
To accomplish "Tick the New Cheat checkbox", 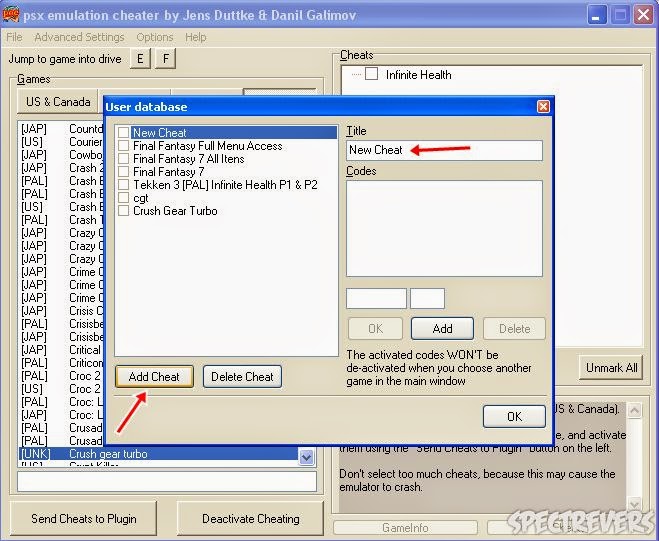I will 123,132.
